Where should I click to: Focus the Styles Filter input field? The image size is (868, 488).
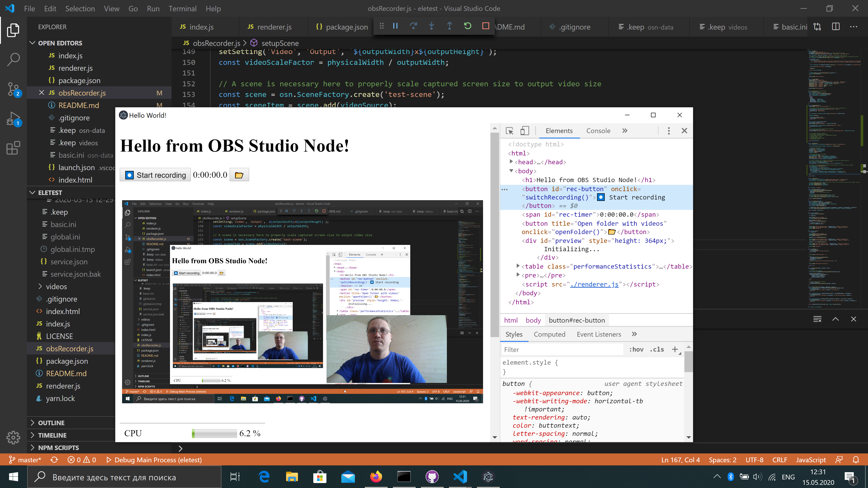click(562, 350)
